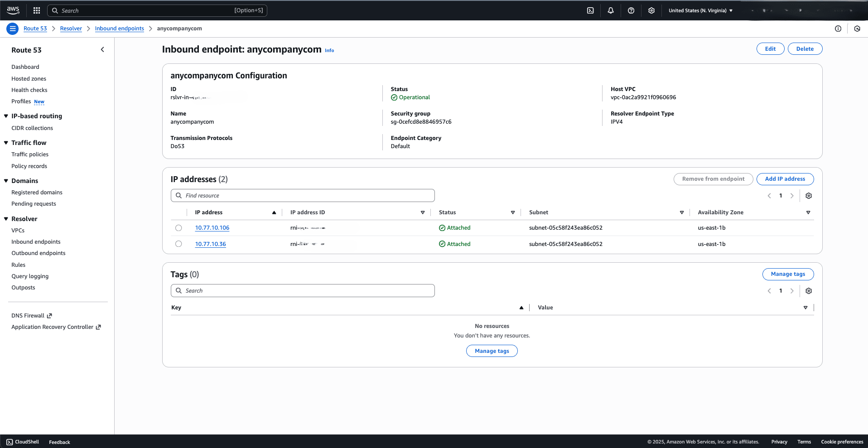Open the 10.77.10.106 IP address link
Screen dimensions: 868x448
tap(212, 227)
